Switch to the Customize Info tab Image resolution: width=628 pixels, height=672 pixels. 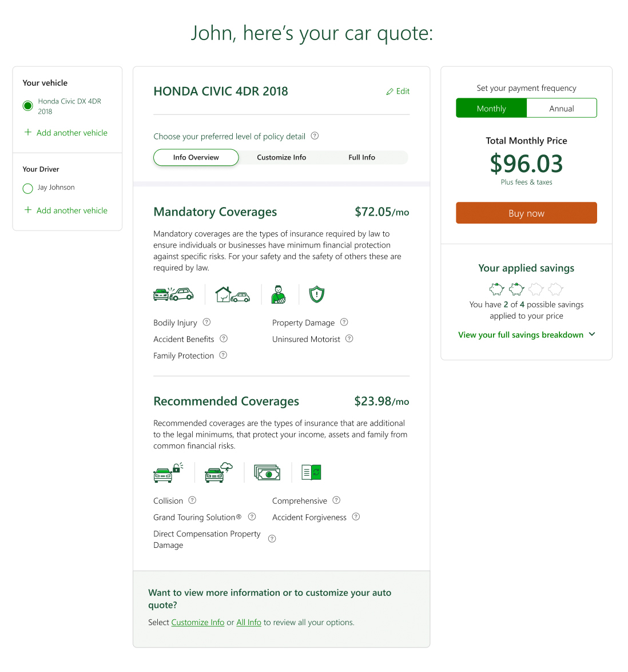point(281,157)
